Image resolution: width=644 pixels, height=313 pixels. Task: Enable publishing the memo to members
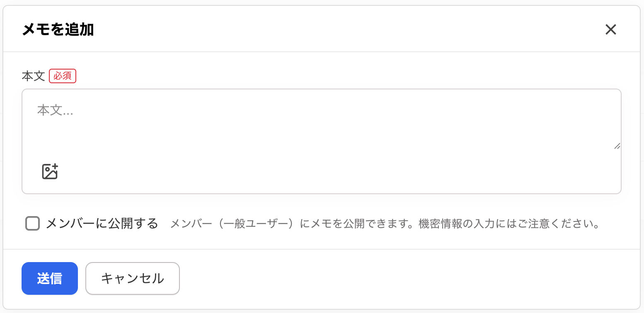point(32,224)
